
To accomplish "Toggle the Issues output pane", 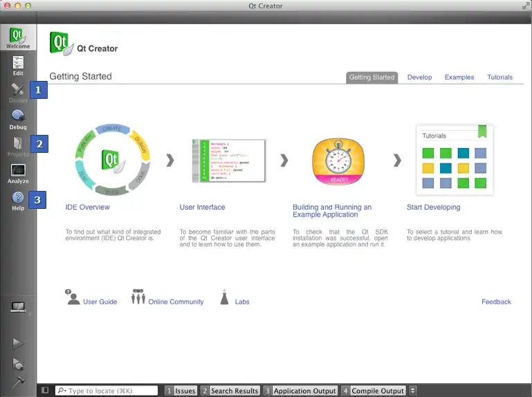I will click(x=181, y=391).
